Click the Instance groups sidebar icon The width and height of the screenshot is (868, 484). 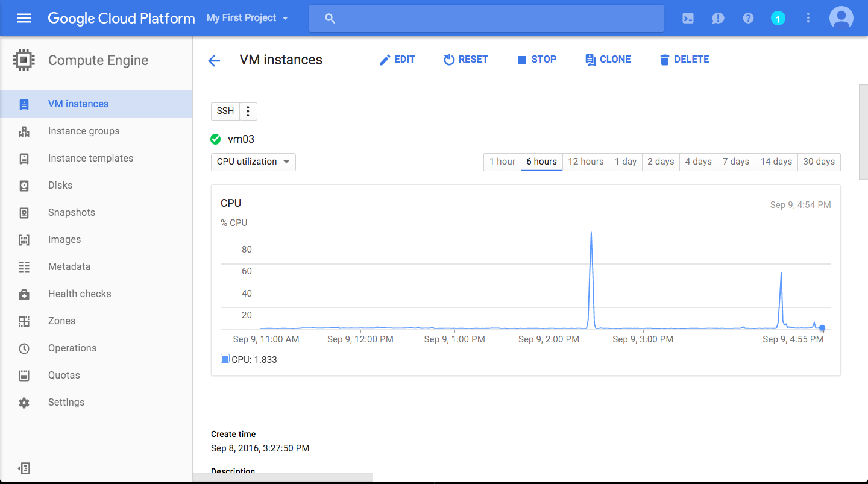(24, 131)
